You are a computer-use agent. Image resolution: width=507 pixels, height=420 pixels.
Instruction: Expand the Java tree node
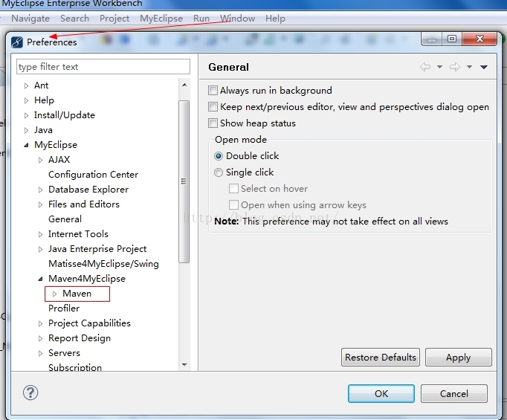point(26,130)
